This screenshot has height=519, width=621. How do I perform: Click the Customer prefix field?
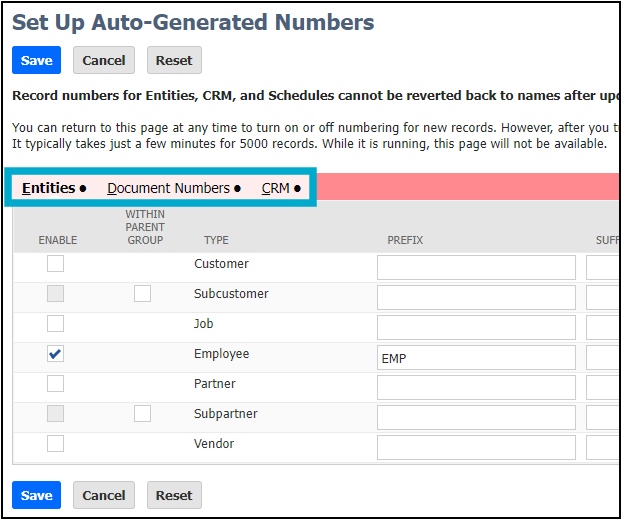[x=476, y=267]
